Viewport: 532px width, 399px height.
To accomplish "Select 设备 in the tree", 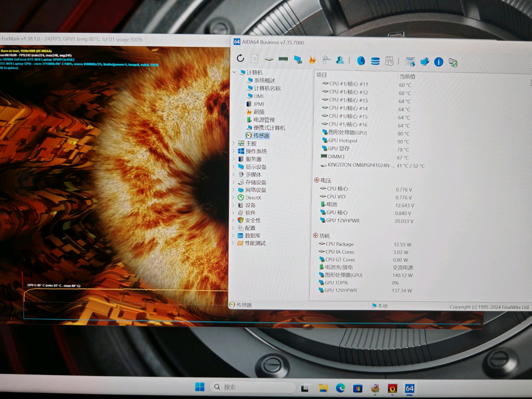I will point(250,205).
